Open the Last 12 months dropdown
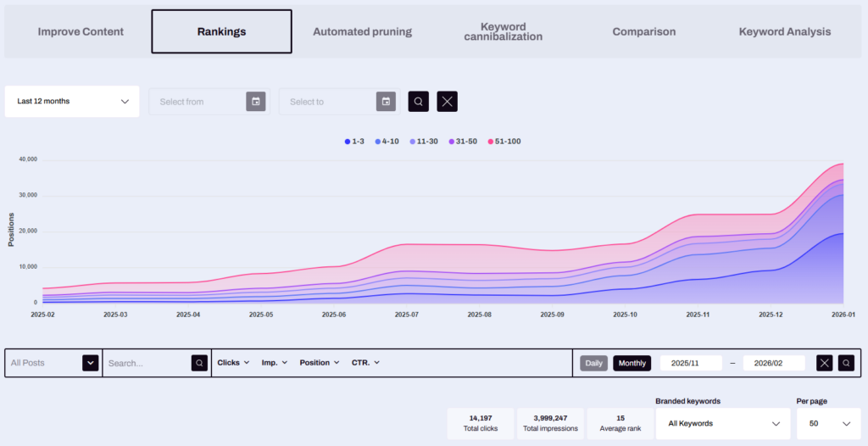The height and width of the screenshot is (446, 868). click(x=72, y=102)
